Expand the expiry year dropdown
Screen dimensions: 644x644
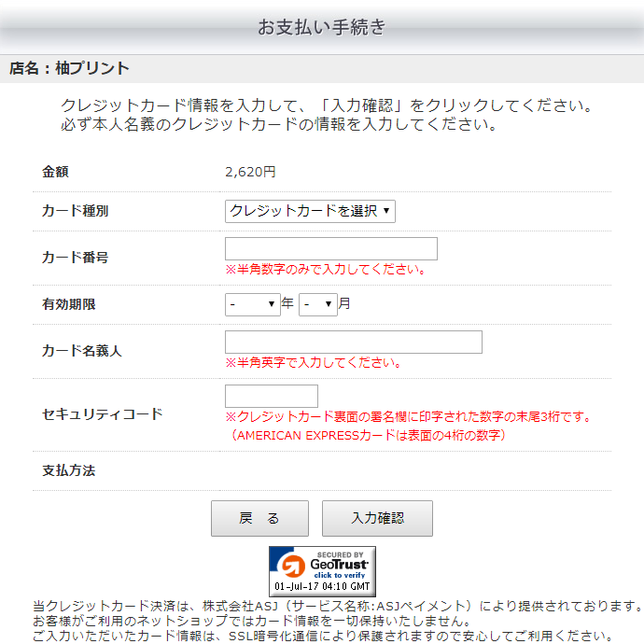[252, 304]
